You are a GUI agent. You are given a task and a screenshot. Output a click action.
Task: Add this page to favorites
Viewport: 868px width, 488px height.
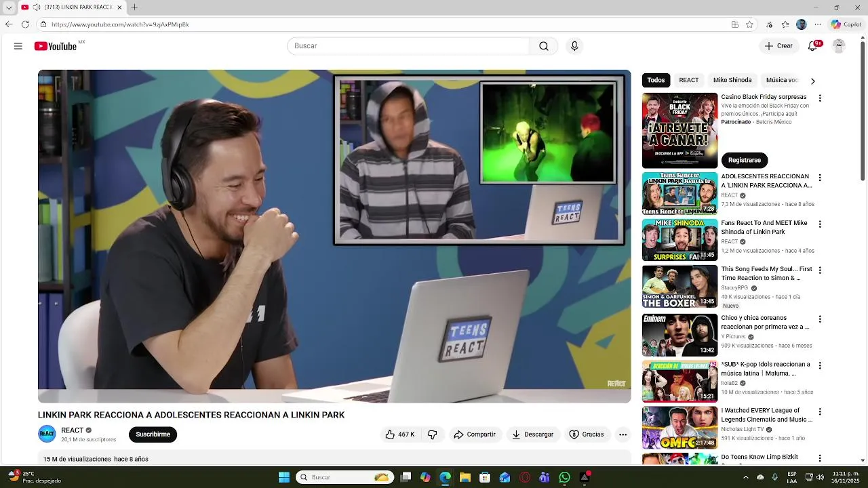[749, 24]
